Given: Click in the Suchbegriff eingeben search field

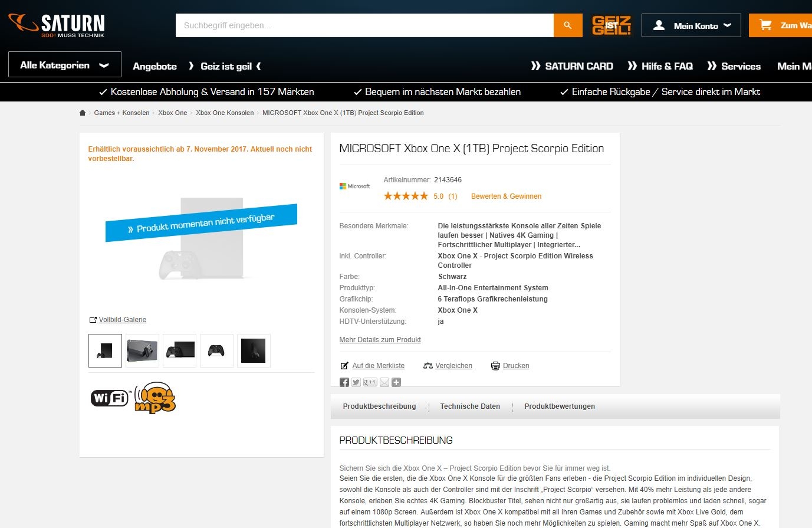Looking at the screenshot, I should pyautogui.click(x=364, y=25).
